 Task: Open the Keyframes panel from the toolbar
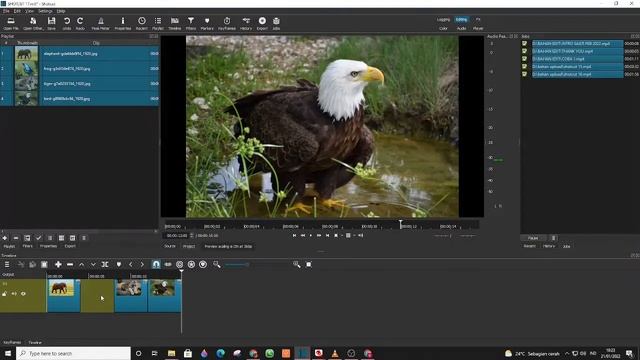point(227,23)
